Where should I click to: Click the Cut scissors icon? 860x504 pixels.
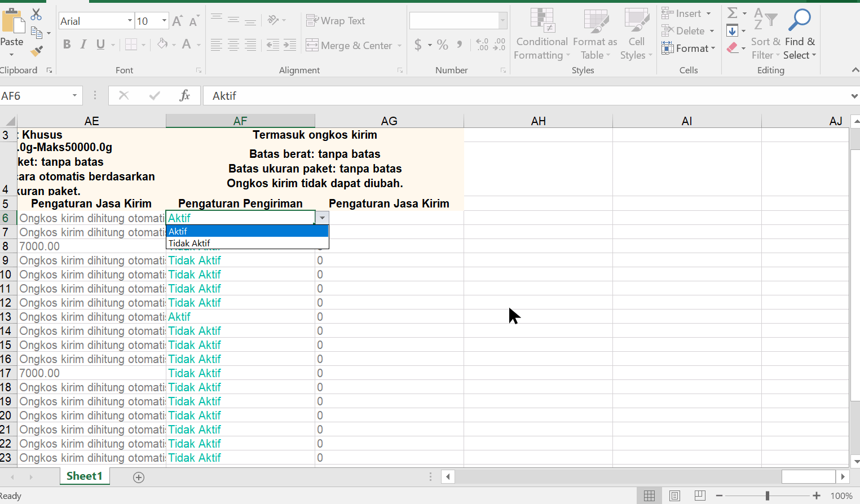click(x=36, y=14)
